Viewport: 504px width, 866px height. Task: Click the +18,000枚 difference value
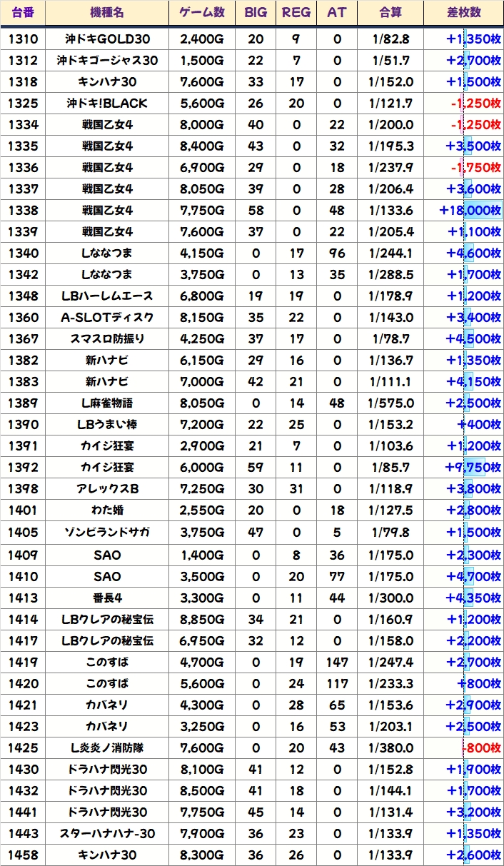tap(470, 211)
